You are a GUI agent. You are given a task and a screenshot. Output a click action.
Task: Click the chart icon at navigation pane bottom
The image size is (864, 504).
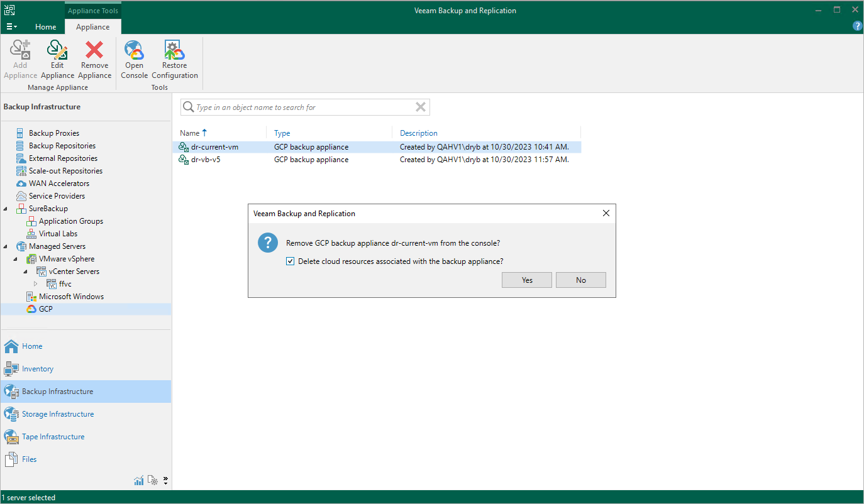(139, 481)
